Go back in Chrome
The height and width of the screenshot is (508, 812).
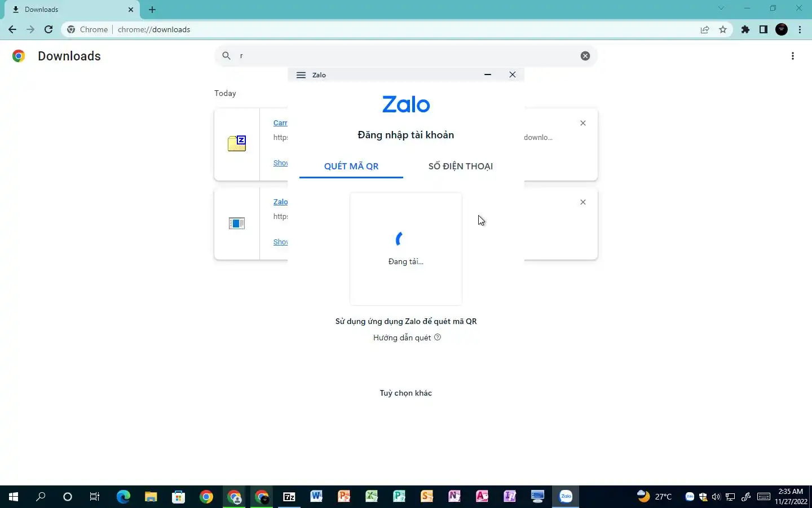point(12,29)
